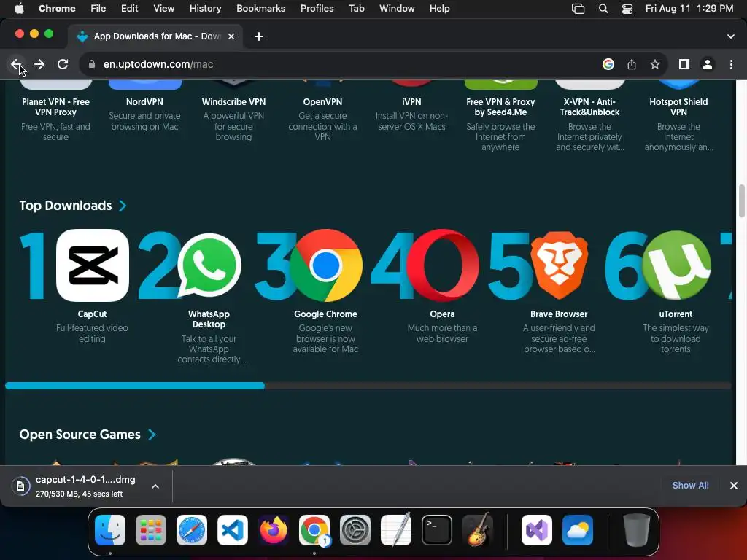The width and height of the screenshot is (747, 560).
Task: Open Visual Studio Code from the Dock
Action: [233, 530]
